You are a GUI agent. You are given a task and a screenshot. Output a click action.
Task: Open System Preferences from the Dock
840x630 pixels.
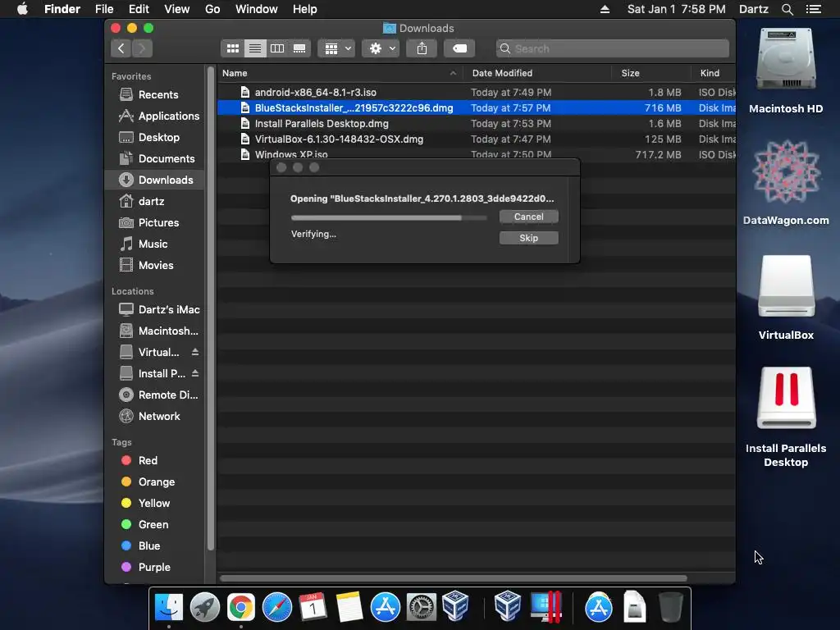click(x=421, y=608)
